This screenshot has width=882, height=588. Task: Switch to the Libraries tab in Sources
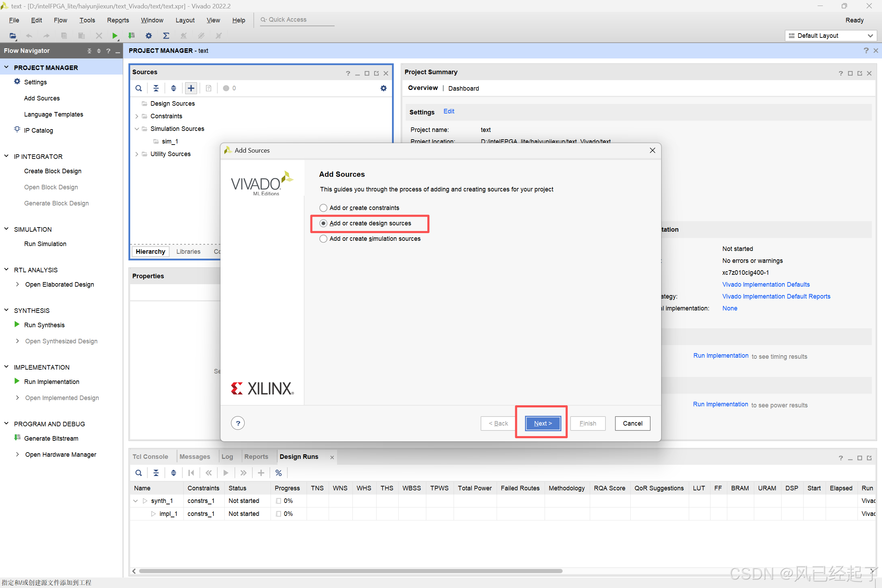[188, 251]
